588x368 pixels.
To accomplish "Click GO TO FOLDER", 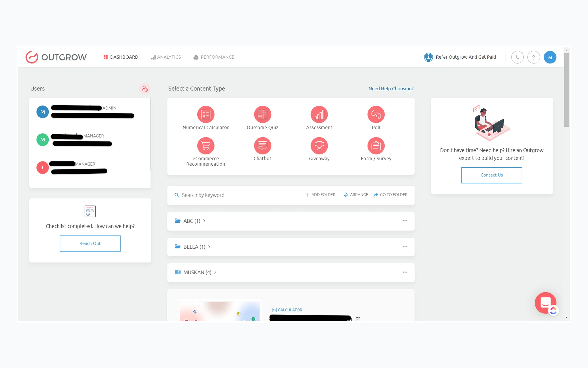I will click(x=390, y=195).
